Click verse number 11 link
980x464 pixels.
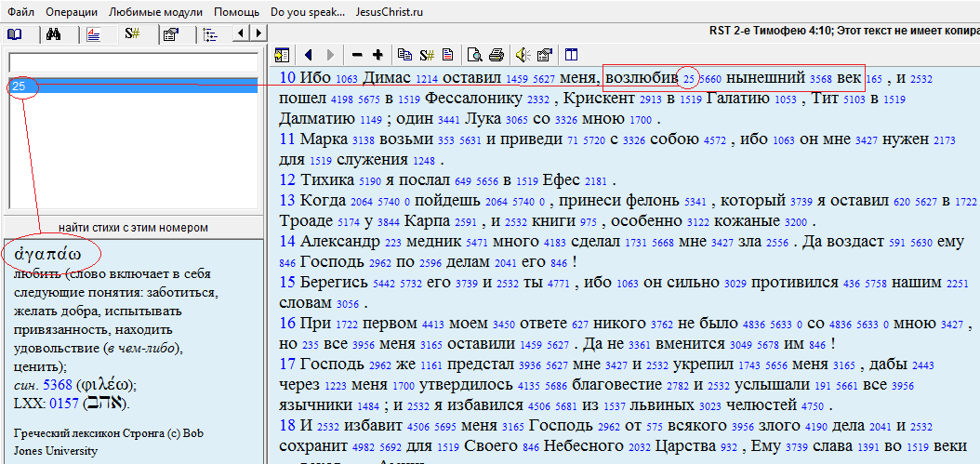pyautogui.click(x=287, y=139)
